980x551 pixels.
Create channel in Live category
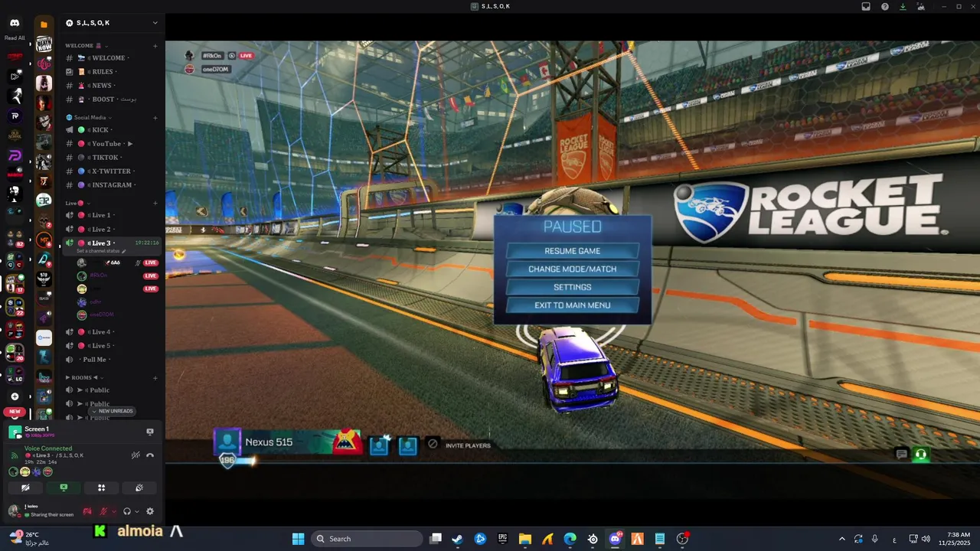coord(155,203)
